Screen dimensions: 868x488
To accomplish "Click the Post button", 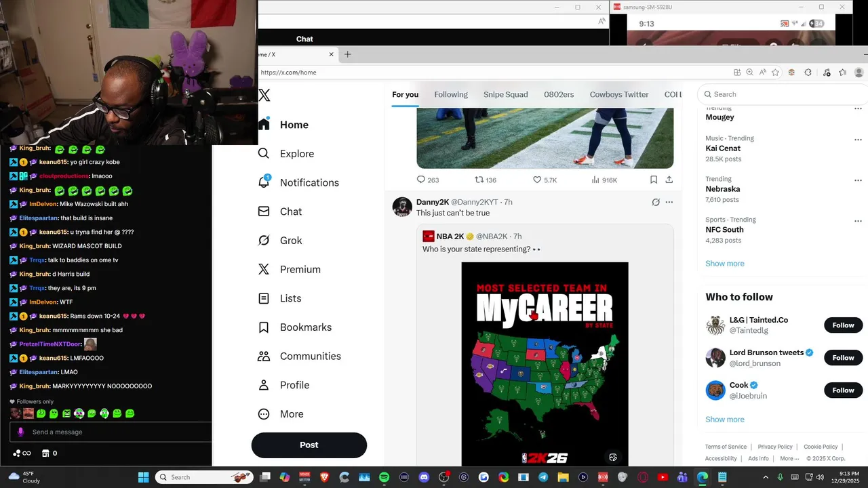I will (309, 445).
